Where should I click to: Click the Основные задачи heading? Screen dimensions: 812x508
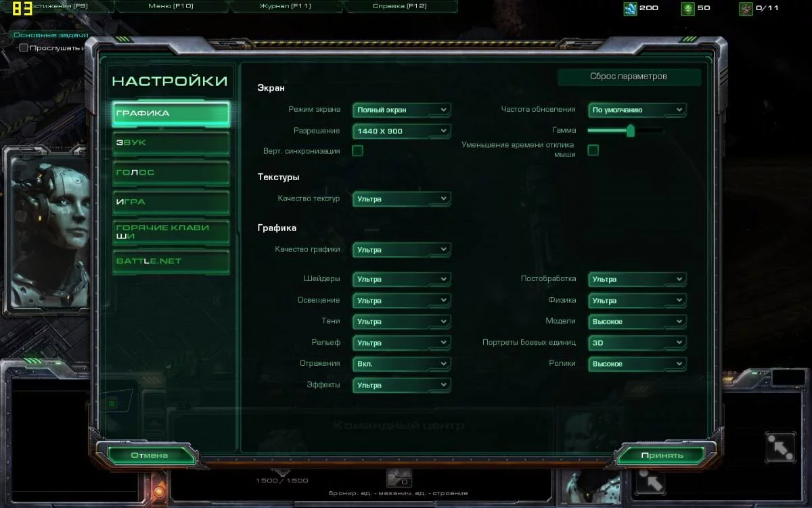(51, 35)
